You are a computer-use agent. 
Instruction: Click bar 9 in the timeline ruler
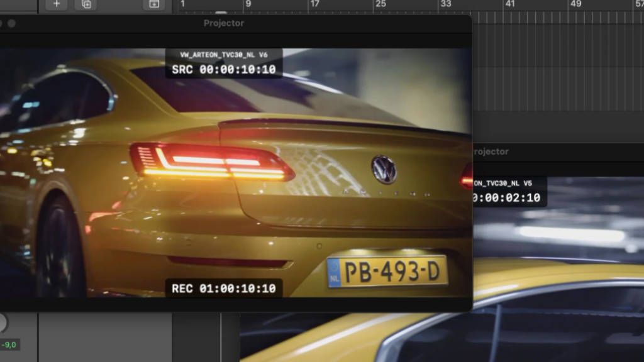[248, 4]
